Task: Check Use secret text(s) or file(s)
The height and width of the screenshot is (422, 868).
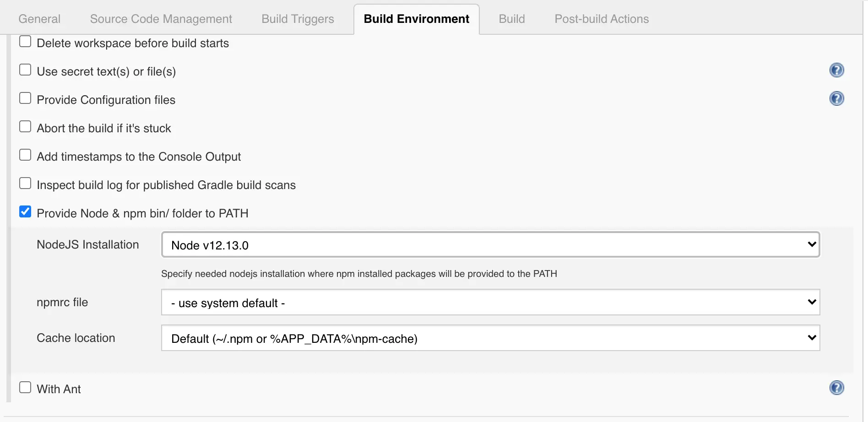Action: (25, 70)
